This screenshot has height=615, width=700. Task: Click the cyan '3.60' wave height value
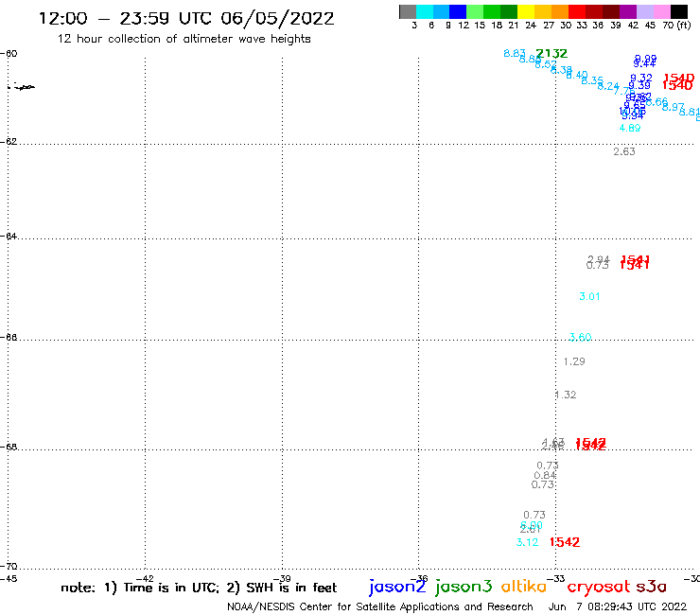click(x=581, y=337)
